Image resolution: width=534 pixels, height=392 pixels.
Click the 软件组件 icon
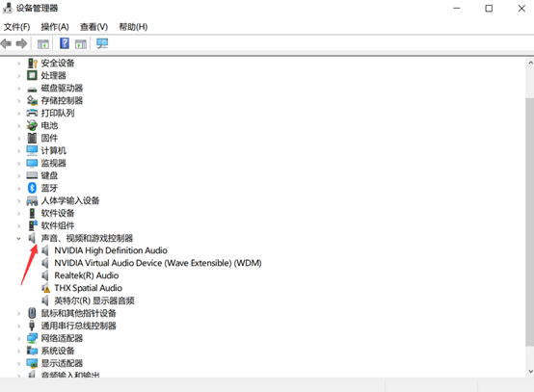coord(33,225)
